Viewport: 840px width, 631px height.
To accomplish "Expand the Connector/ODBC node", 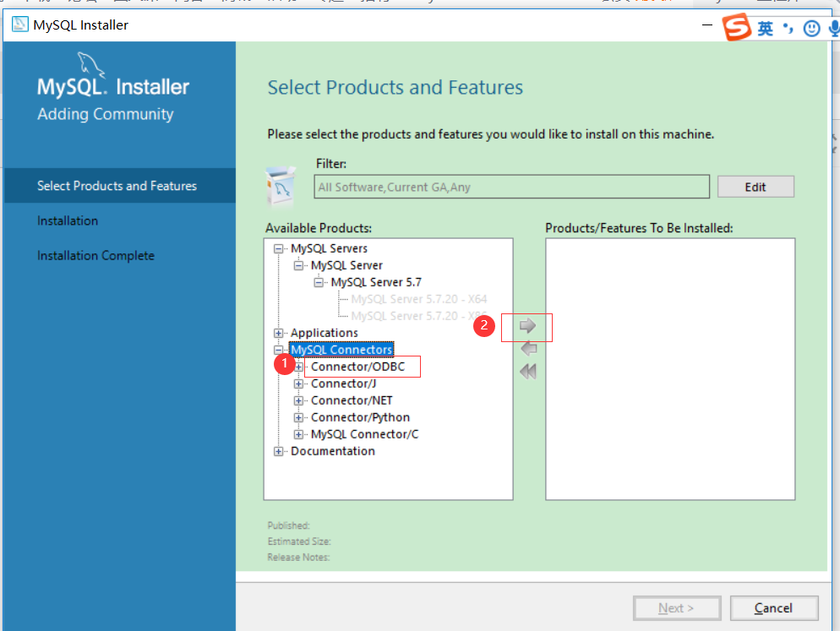I will click(x=298, y=367).
